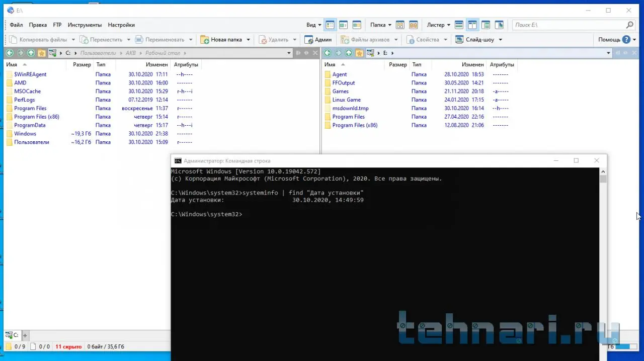This screenshot has height=361, width=644.
Task: Go up one level in right pane
Action: pyautogui.click(x=349, y=53)
